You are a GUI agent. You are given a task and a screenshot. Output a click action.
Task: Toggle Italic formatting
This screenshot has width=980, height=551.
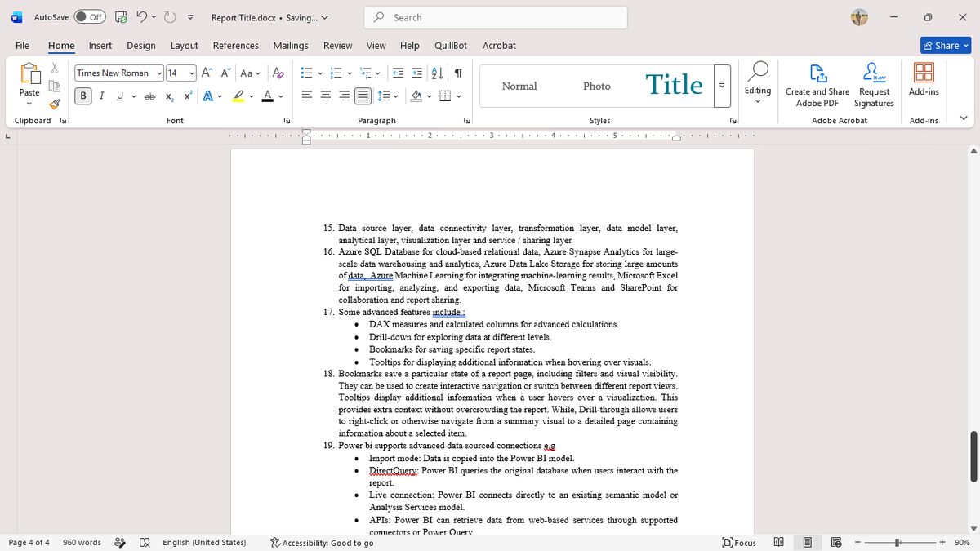(x=102, y=96)
